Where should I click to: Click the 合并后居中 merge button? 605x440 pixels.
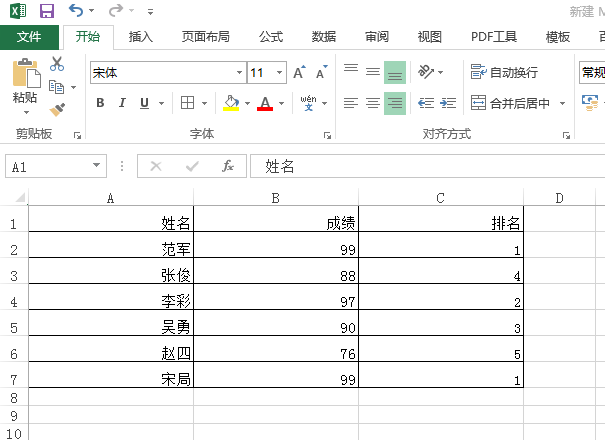coord(510,103)
